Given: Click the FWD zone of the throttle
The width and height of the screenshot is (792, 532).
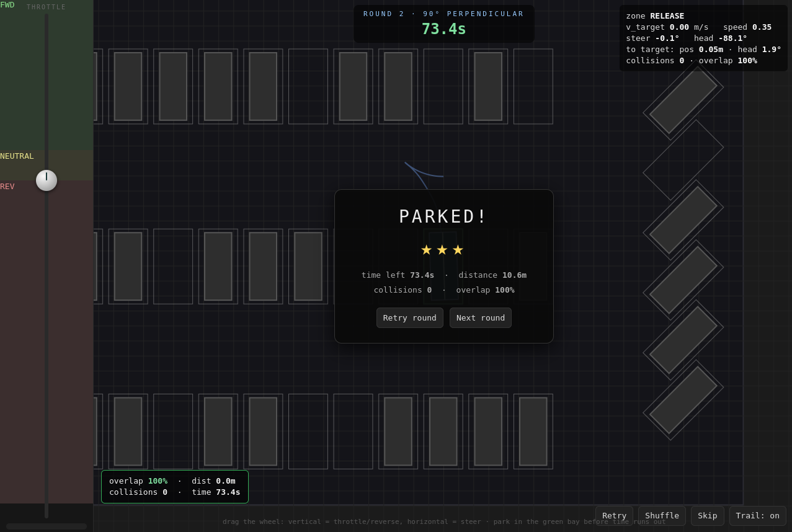Looking at the screenshot, I should pos(47,75).
